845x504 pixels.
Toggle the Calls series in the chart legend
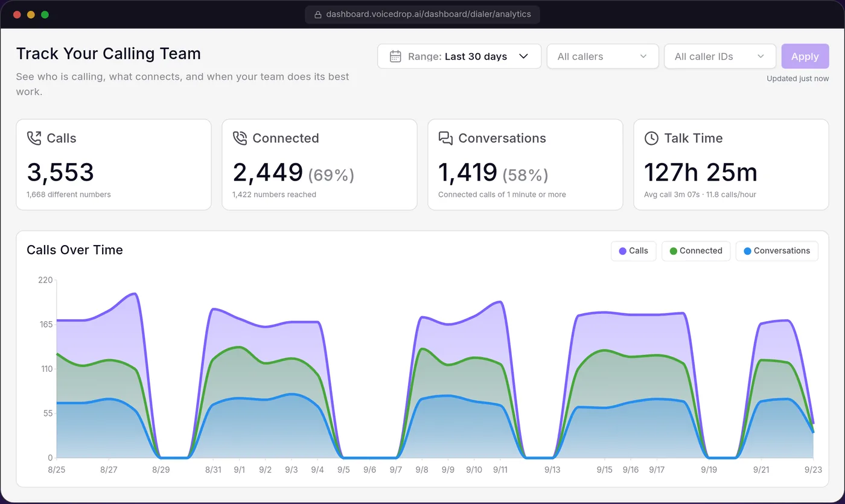tap(633, 251)
